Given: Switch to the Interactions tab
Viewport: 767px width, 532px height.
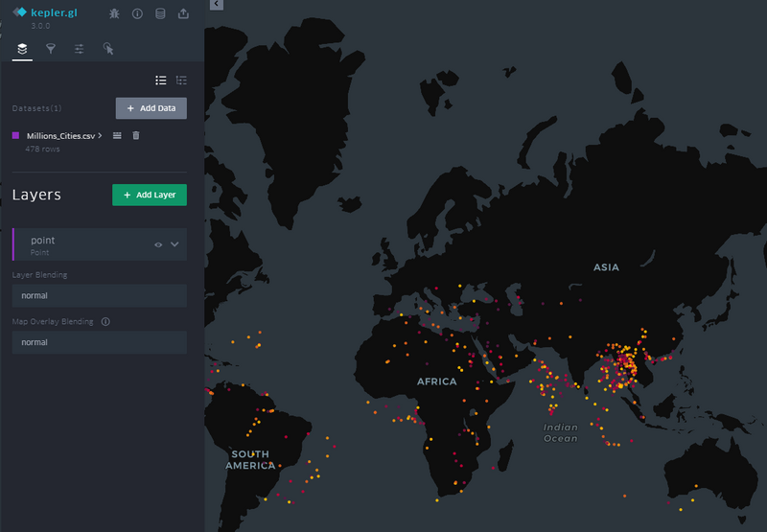Looking at the screenshot, I should (x=108, y=48).
